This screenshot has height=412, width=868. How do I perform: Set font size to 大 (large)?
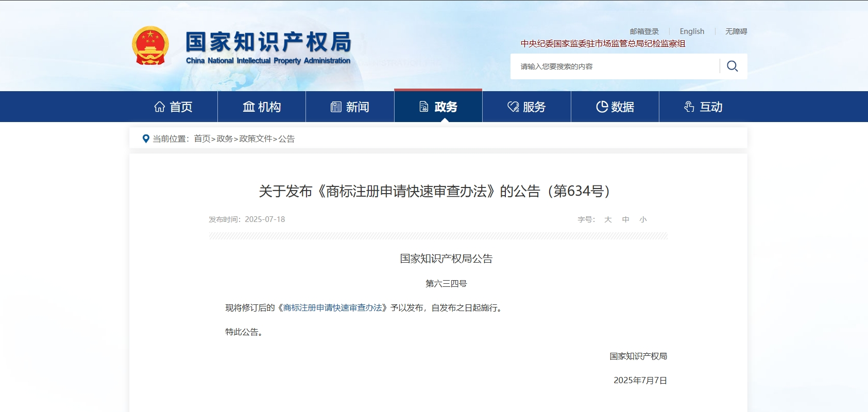pyautogui.click(x=608, y=219)
